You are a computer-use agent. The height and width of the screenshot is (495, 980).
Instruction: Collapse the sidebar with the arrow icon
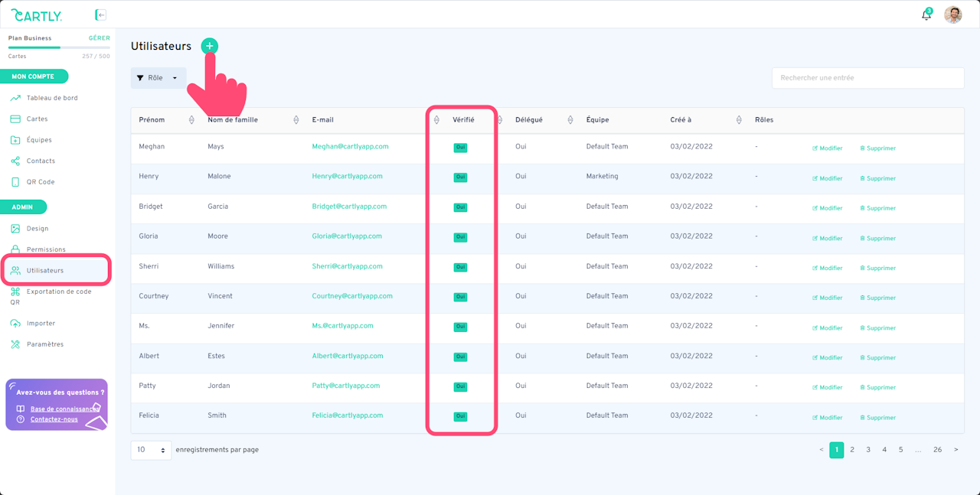click(100, 15)
